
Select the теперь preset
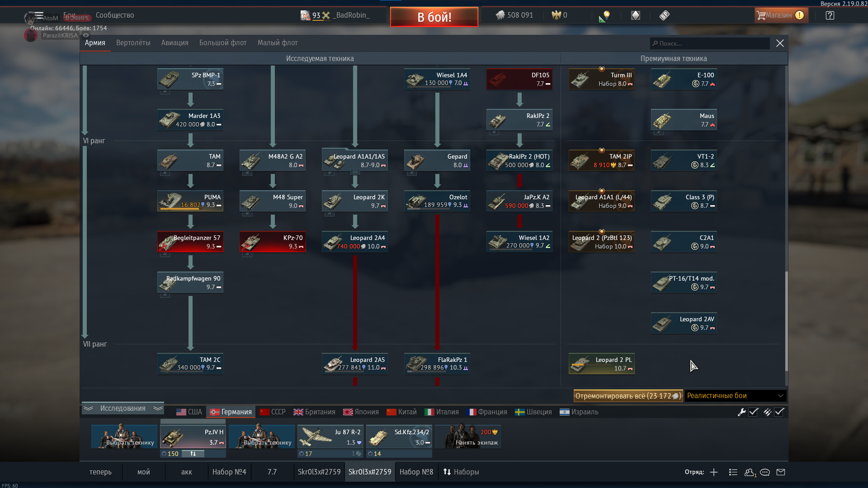[x=100, y=472]
